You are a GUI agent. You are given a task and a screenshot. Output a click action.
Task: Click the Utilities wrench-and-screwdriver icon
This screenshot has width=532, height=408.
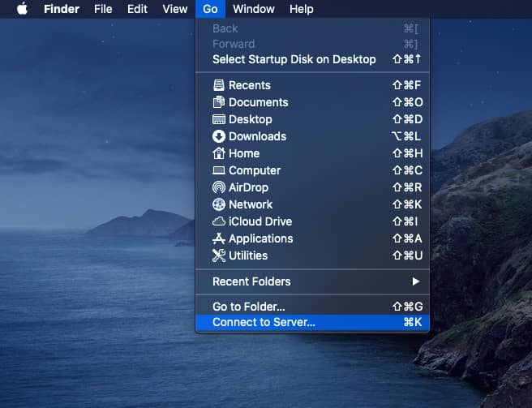coord(218,256)
